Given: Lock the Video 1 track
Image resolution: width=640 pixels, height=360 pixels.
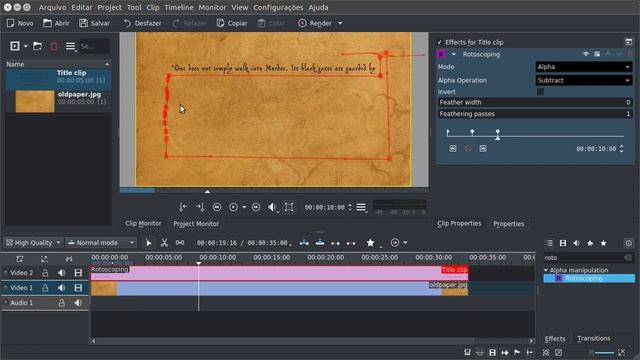Looking at the screenshot, I should tap(45, 288).
